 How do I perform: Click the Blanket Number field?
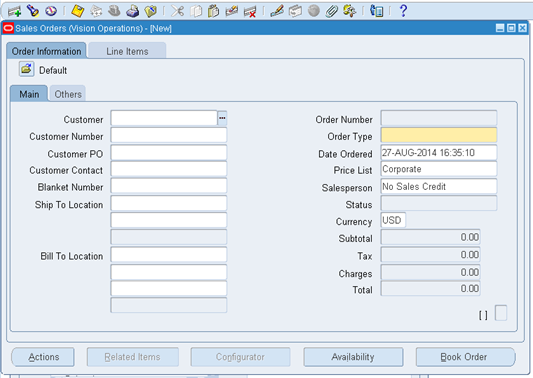tap(169, 186)
